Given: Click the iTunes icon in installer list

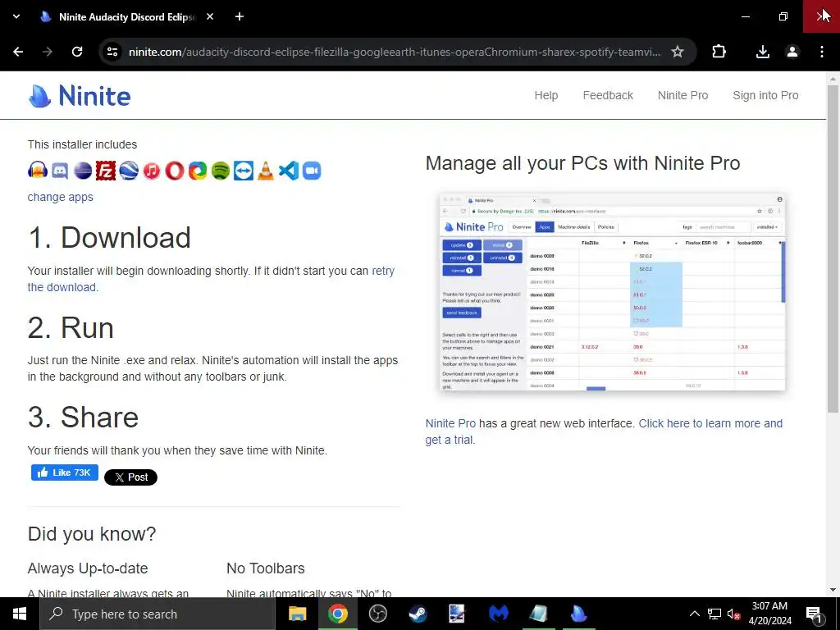Looking at the screenshot, I should coord(152,171).
